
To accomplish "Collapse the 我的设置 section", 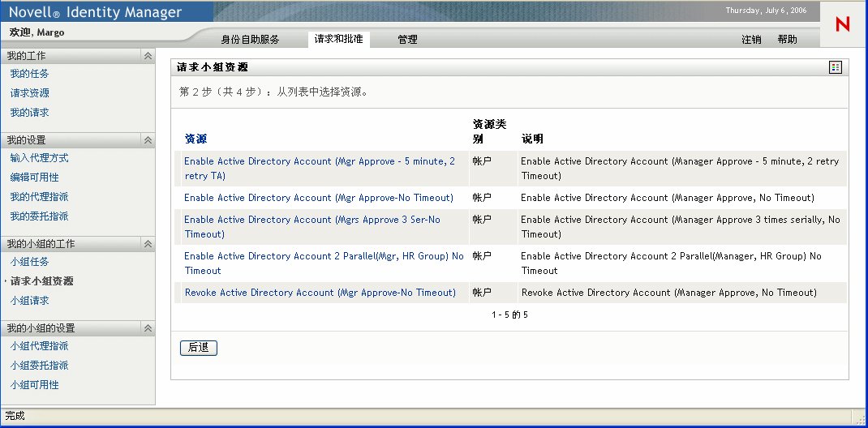I will (148, 140).
